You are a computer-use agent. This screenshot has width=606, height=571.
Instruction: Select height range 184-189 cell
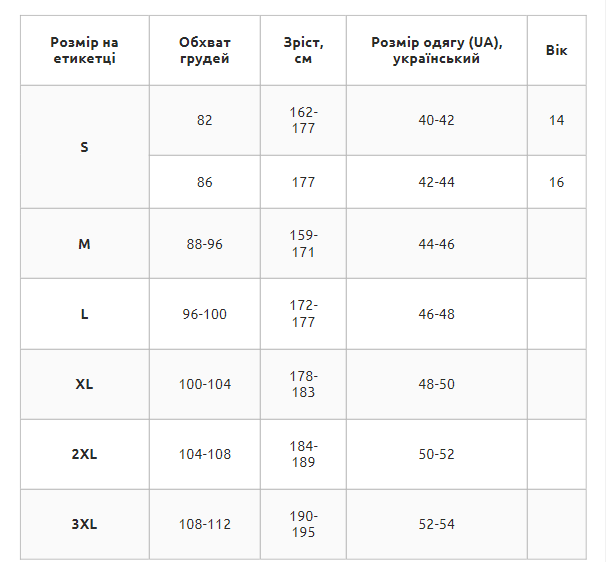click(x=303, y=454)
